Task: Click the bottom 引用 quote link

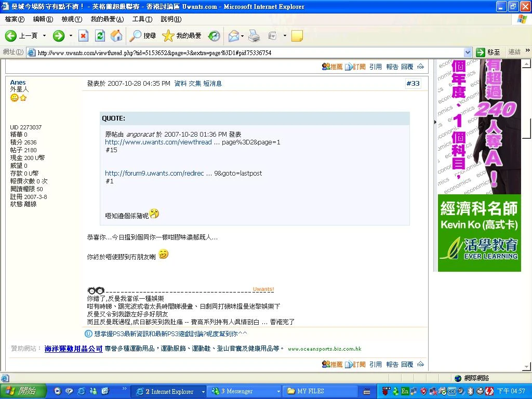Action: pyautogui.click(x=376, y=364)
